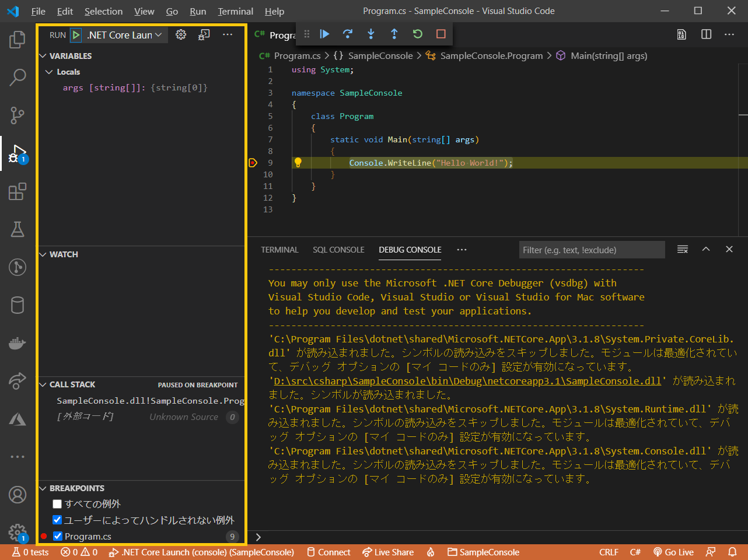
Task: Split the editor to the right
Action: click(x=706, y=34)
